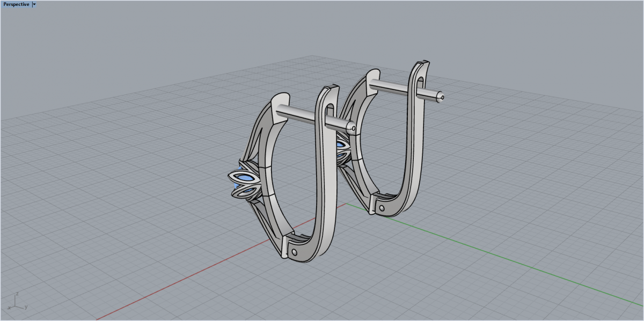Viewport: 644px width, 321px height.
Task: Open the Perspective viewport title menu
Action: [x=16, y=4]
